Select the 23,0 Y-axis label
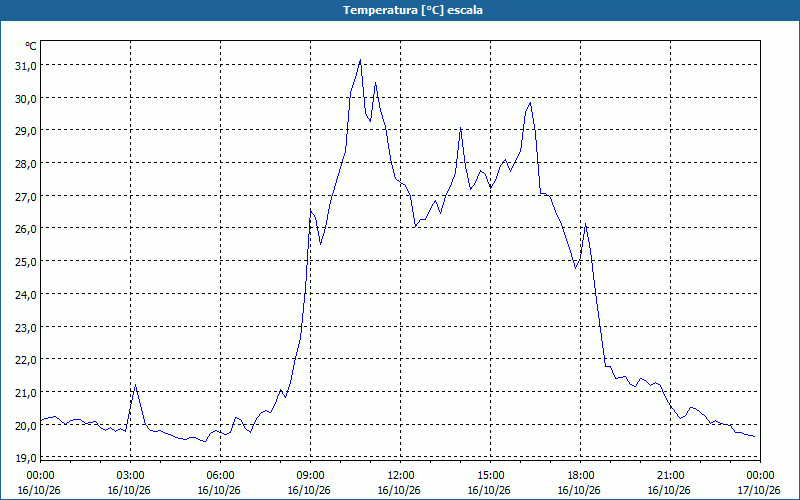800x500 pixels. (26, 328)
